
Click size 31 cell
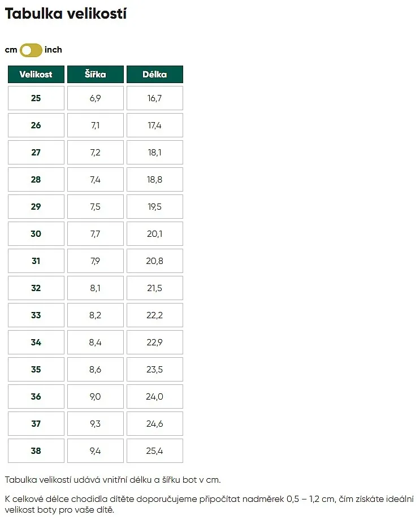point(36,261)
